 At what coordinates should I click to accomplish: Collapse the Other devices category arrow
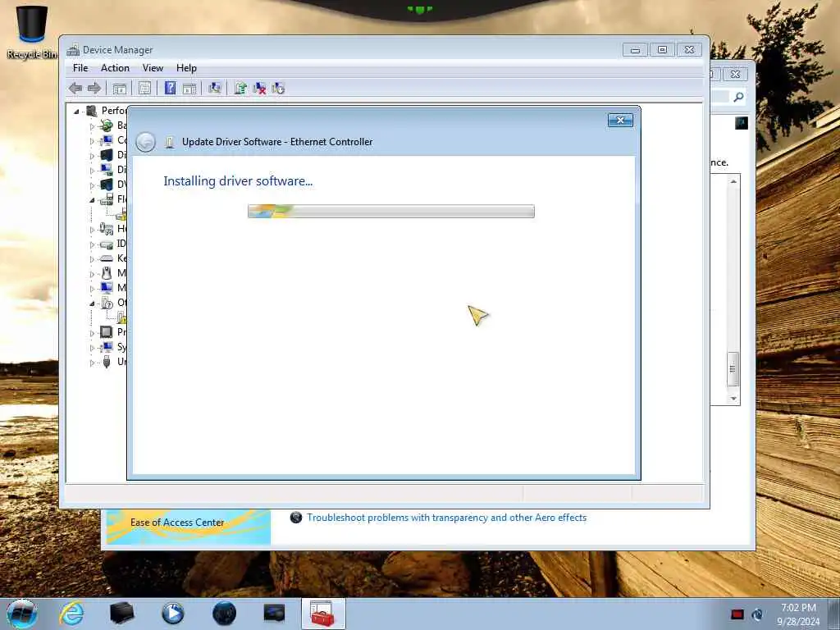pyautogui.click(x=92, y=304)
